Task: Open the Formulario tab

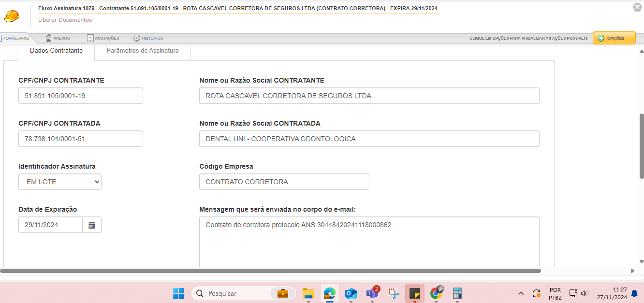Action: click(x=15, y=38)
